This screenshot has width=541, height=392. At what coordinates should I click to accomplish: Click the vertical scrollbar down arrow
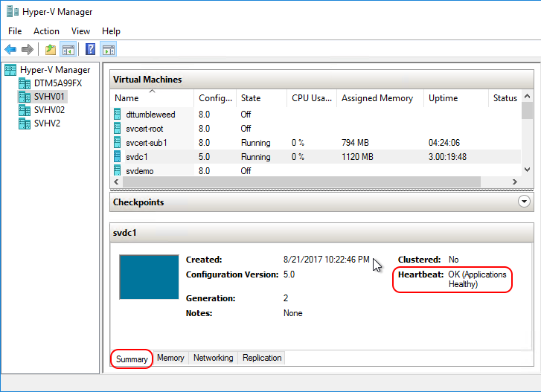coord(527,170)
